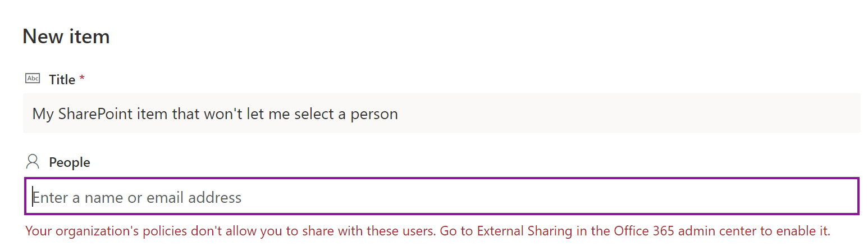Click the Abc text icon beside Title

tap(33, 79)
